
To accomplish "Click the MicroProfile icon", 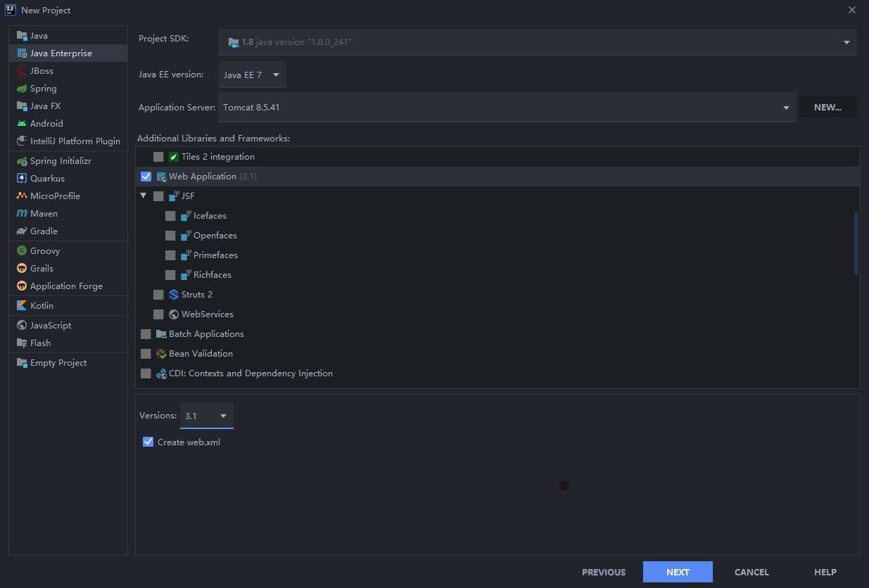I will tap(22, 196).
